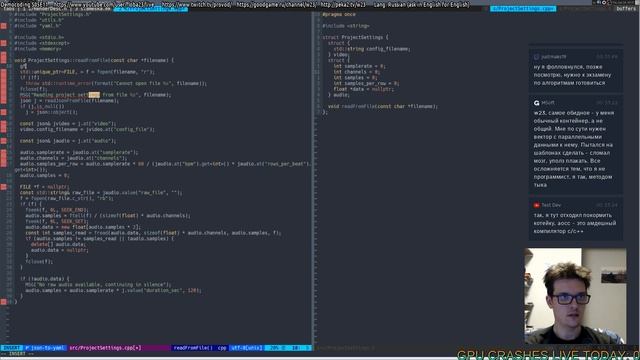Viewport: 640px width, 360px height.
Task: Click 'Lang: Russian' note in title bar
Action: coord(421,4)
